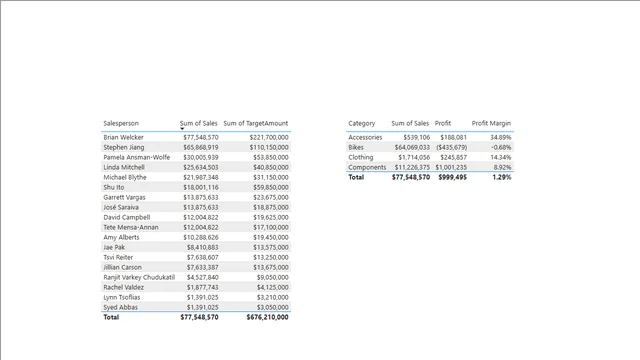Click the ($435,679) negative profit value

pos(452,147)
